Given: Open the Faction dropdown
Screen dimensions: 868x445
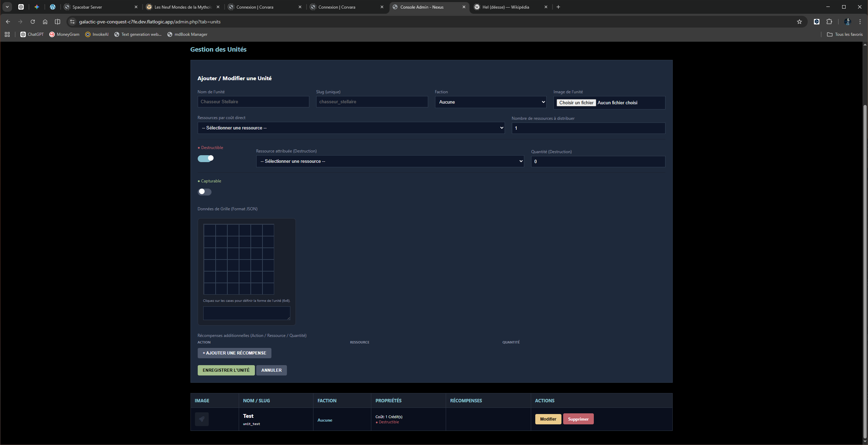Looking at the screenshot, I should (490, 102).
